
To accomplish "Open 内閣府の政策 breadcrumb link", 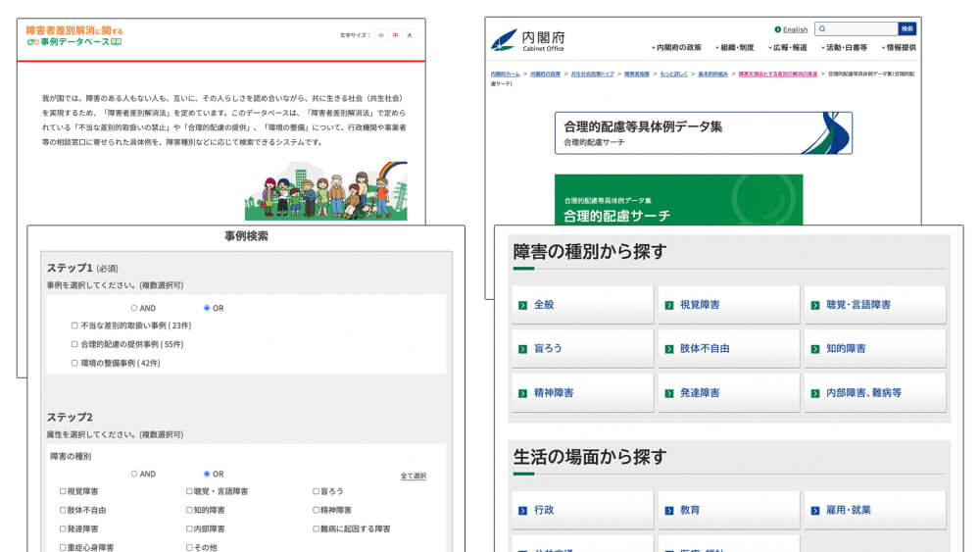I will pyautogui.click(x=545, y=74).
